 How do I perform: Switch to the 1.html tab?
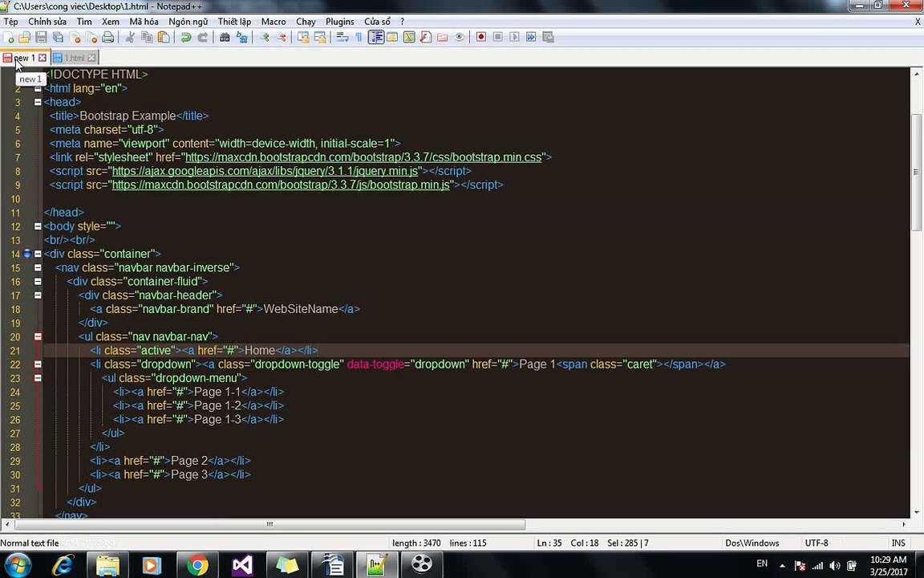75,58
